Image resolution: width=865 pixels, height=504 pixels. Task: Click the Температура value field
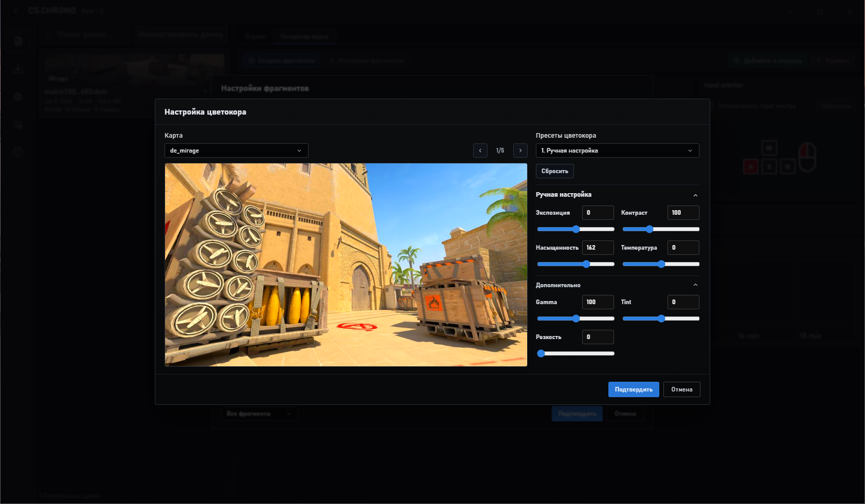coord(683,248)
